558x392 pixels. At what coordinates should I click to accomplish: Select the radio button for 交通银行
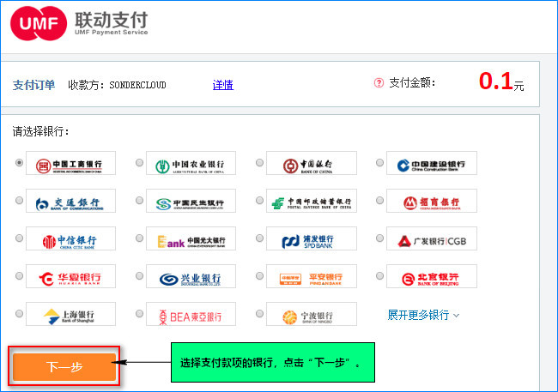[19, 200]
